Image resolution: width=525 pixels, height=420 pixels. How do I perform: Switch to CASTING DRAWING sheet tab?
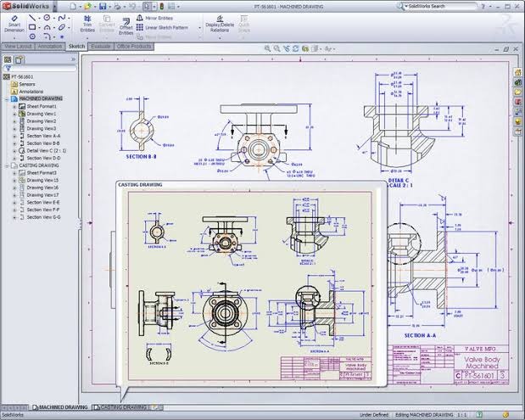click(x=121, y=407)
